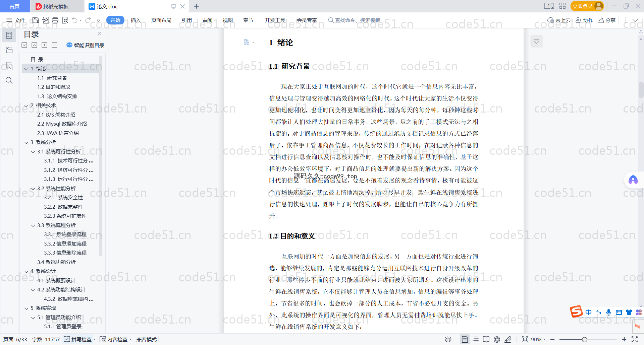Click the Print icon
Screen dimensions: 644x345
[55, 20]
